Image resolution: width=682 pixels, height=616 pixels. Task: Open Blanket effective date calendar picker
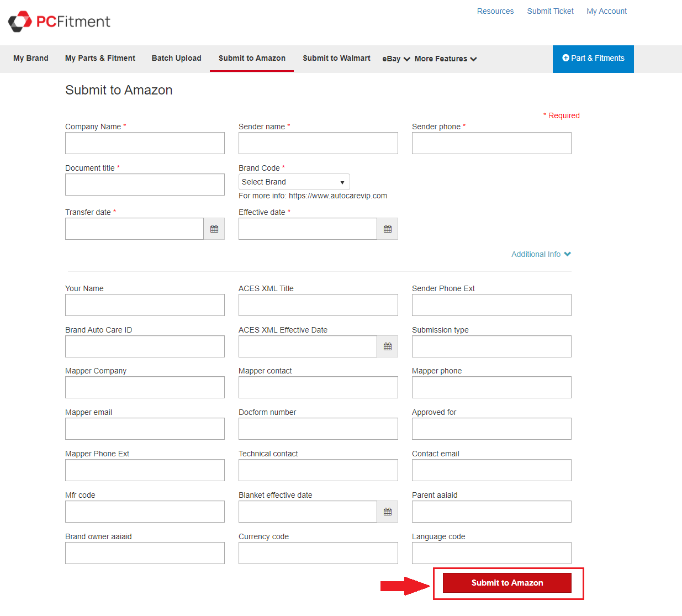(388, 512)
